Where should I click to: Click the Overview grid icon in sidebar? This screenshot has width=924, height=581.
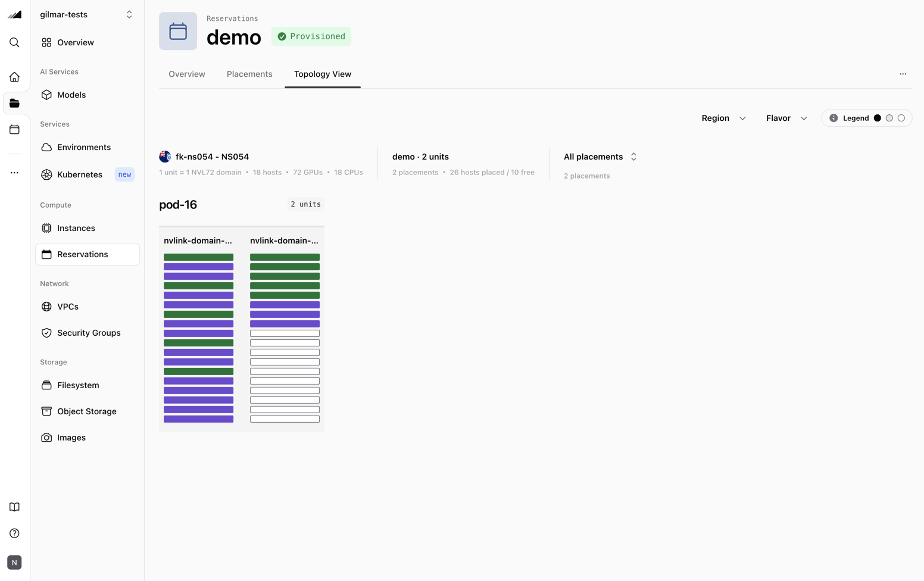46,43
